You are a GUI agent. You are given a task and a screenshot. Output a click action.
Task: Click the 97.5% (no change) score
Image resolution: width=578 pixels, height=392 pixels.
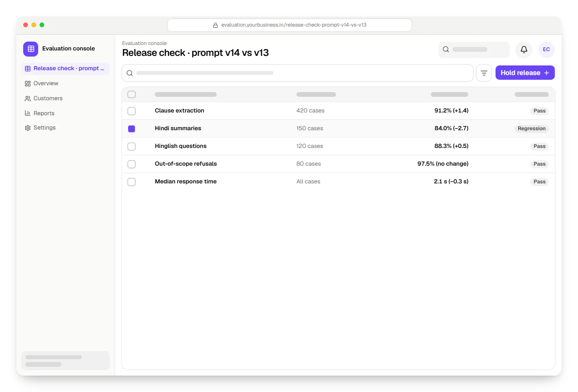(443, 164)
